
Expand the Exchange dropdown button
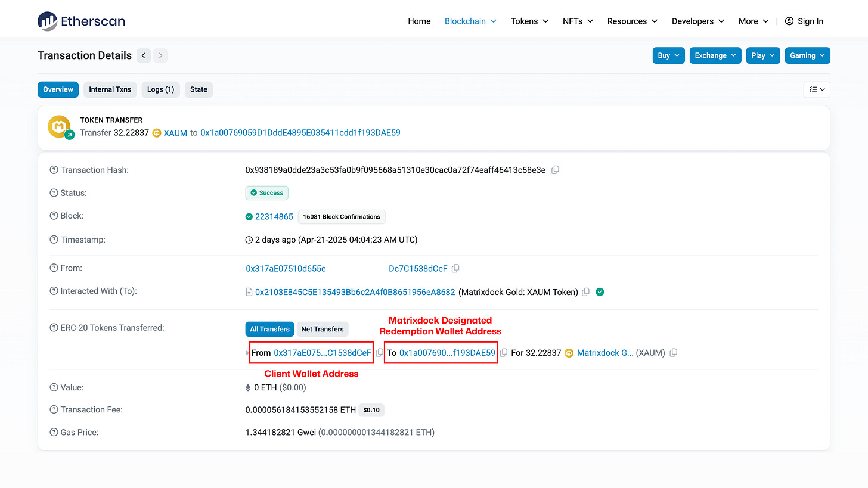point(715,55)
